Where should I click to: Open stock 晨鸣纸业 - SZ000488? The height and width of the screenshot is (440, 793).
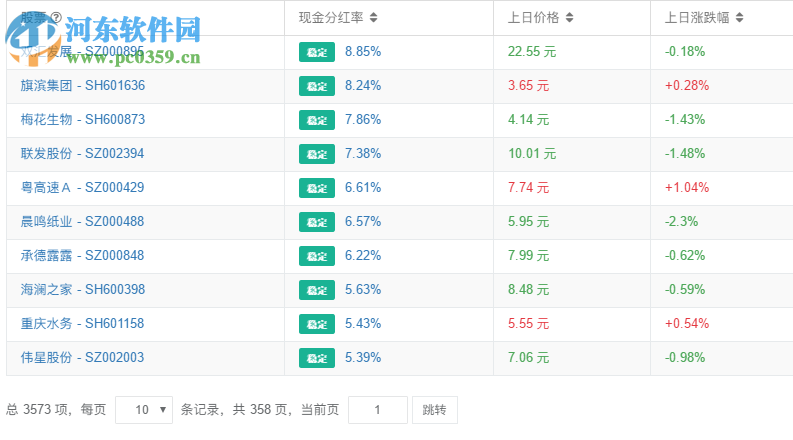pos(82,222)
